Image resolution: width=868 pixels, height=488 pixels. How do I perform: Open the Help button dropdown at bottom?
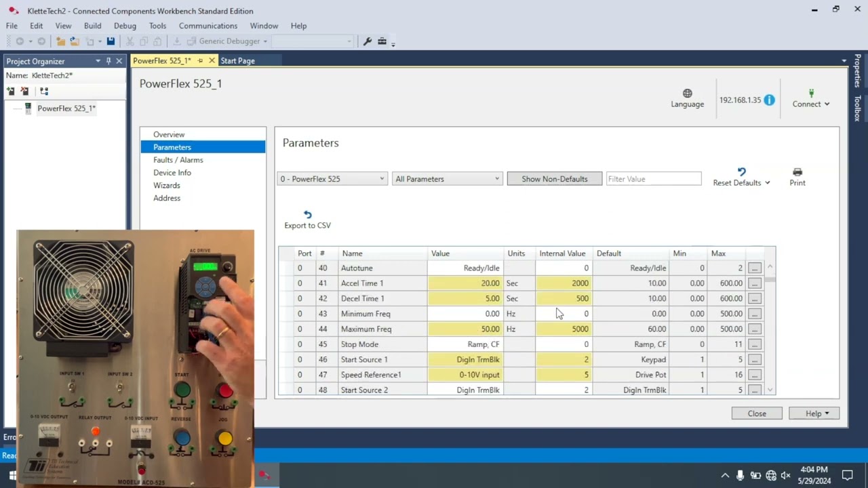click(x=827, y=413)
